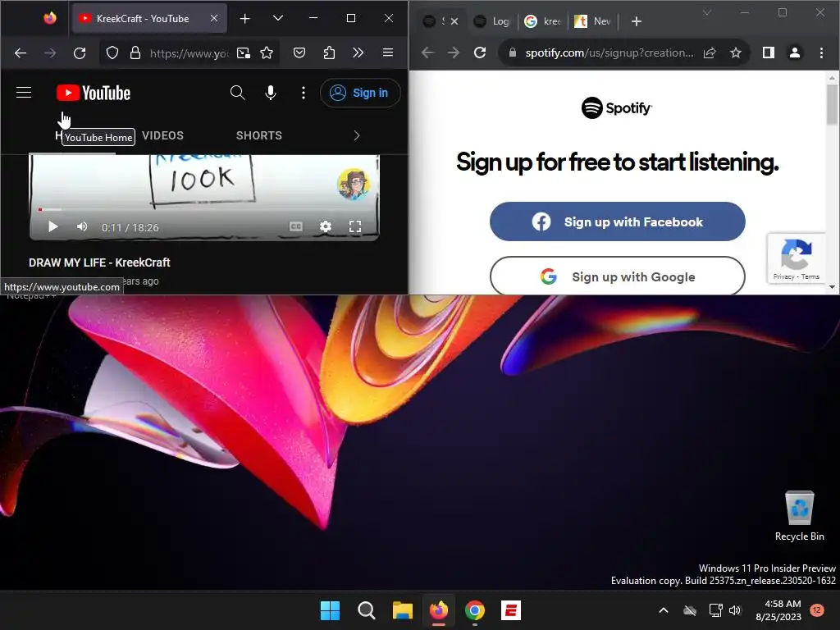Open the Chrome profile icon
The height and width of the screenshot is (630, 840).
[x=795, y=52]
